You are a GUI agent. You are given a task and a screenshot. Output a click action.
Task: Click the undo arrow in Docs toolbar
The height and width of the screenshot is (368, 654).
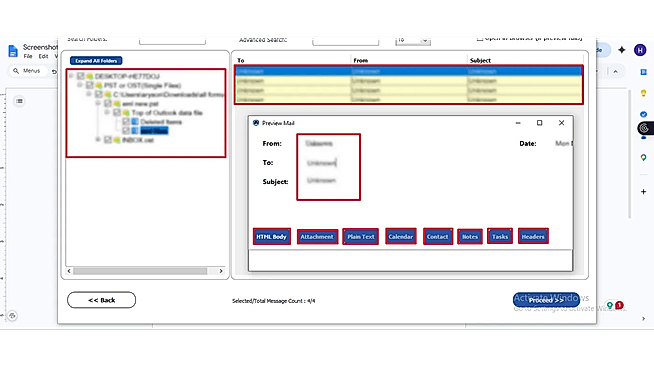54,71
